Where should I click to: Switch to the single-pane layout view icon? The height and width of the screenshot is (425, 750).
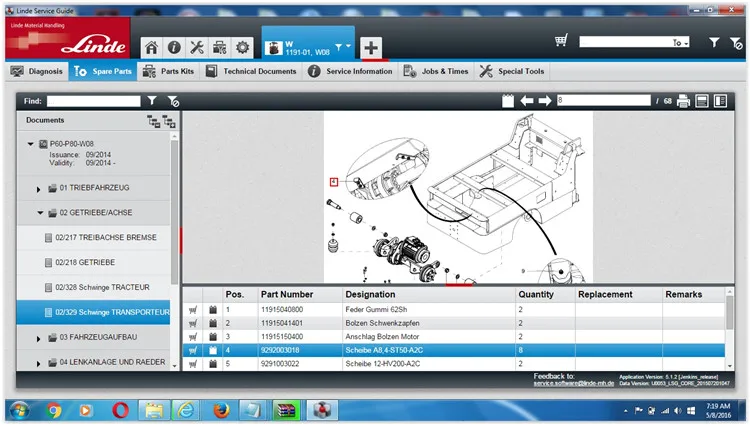pyautogui.click(x=702, y=101)
